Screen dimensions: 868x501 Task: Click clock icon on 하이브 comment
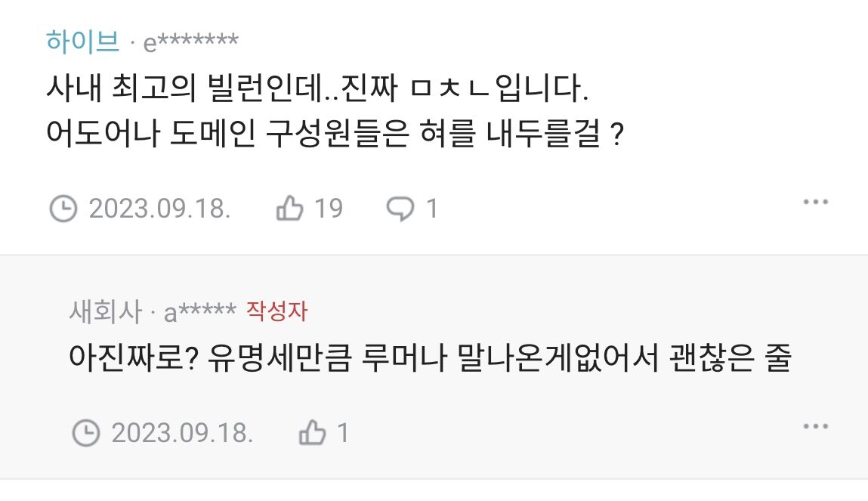click(63, 208)
